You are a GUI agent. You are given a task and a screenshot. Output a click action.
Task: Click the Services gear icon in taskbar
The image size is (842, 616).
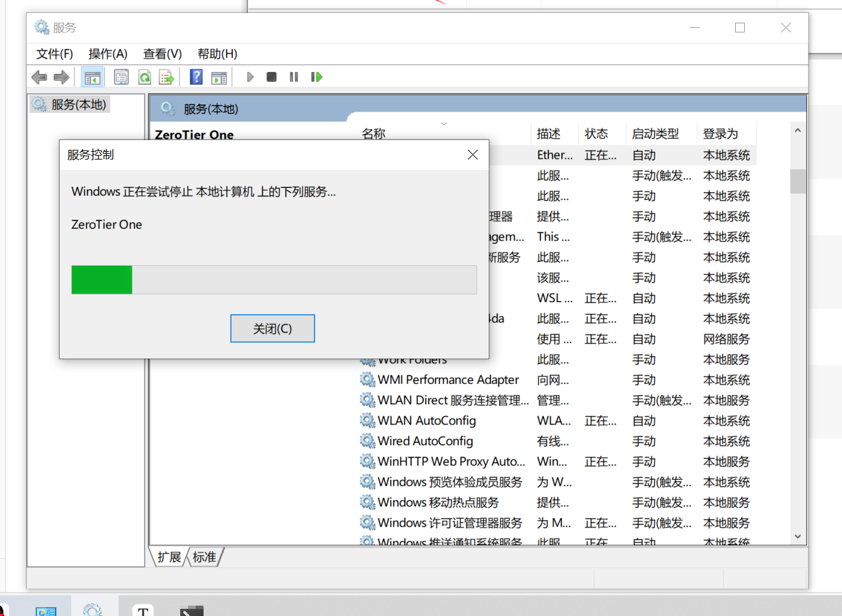(92, 610)
